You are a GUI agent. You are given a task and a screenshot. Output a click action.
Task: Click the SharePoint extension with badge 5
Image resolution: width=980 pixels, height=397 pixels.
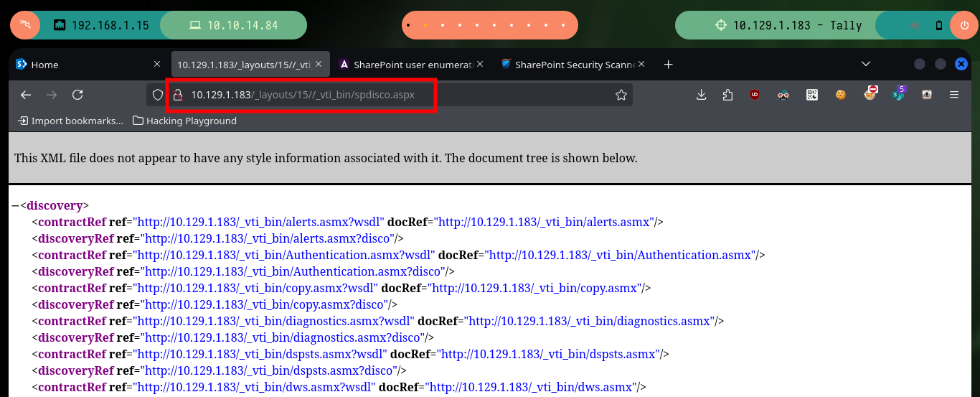tap(899, 94)
